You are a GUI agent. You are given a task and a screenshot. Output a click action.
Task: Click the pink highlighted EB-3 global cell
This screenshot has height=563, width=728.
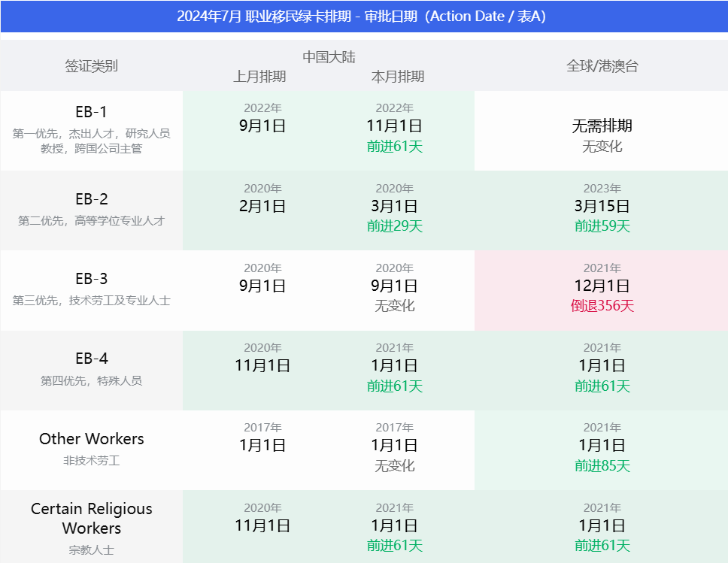tap(601, 291)
